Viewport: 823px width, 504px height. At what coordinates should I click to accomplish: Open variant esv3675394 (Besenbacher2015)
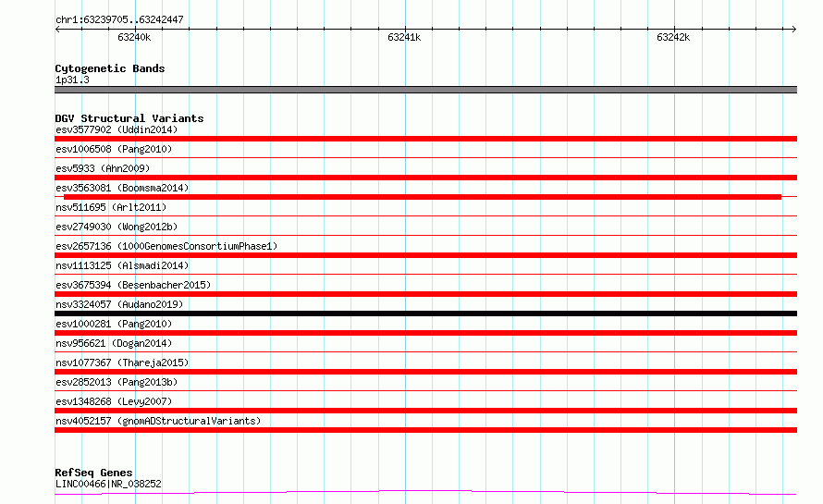(x=133, y=285)
